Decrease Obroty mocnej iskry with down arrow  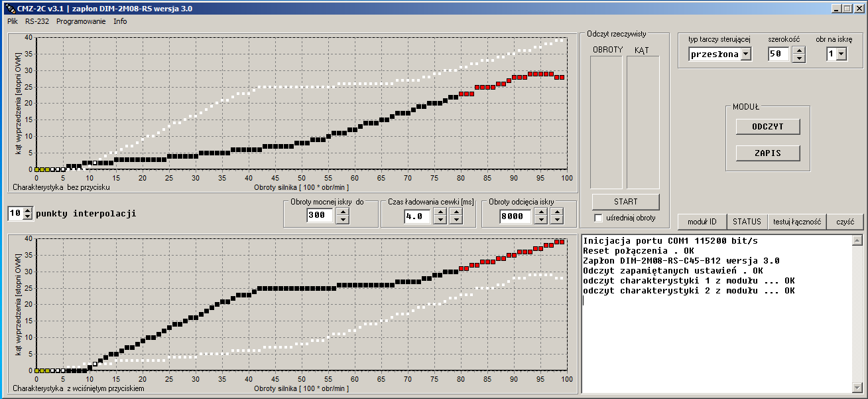[343, 220]
